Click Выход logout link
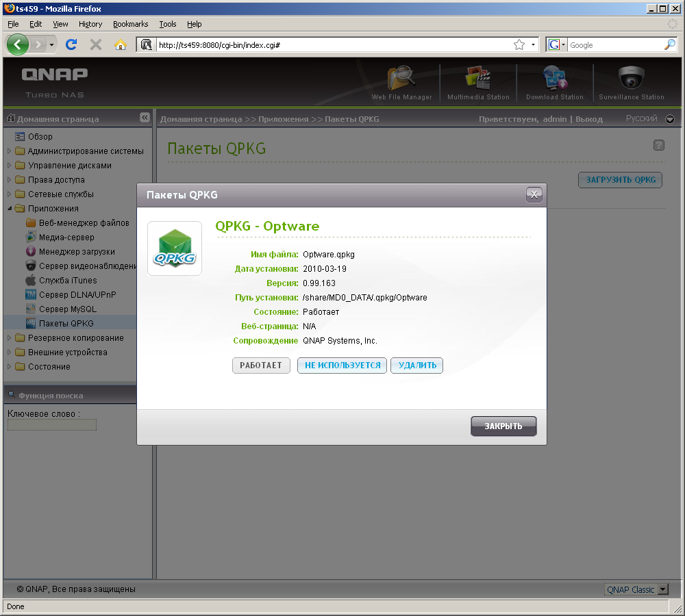Screen dimensions: 685x616 tap(589, 119)
